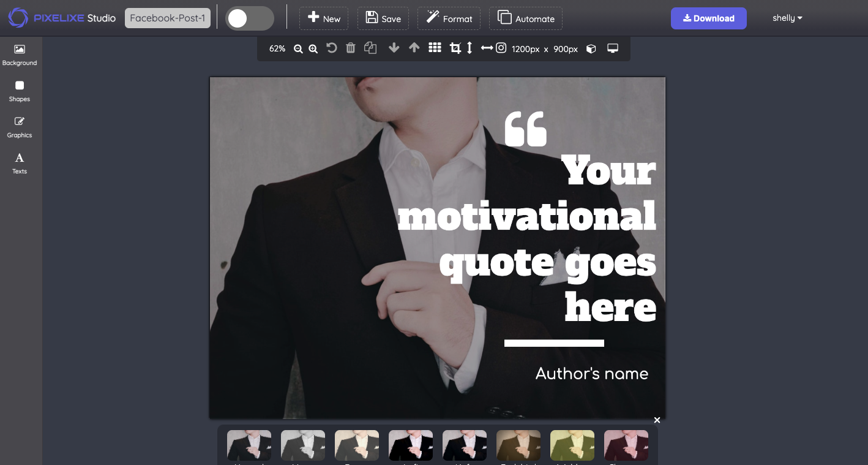Click the Pixelixe Studio logo
The height and width of the screenshot is (465, 868).
(x=62, y=18)
